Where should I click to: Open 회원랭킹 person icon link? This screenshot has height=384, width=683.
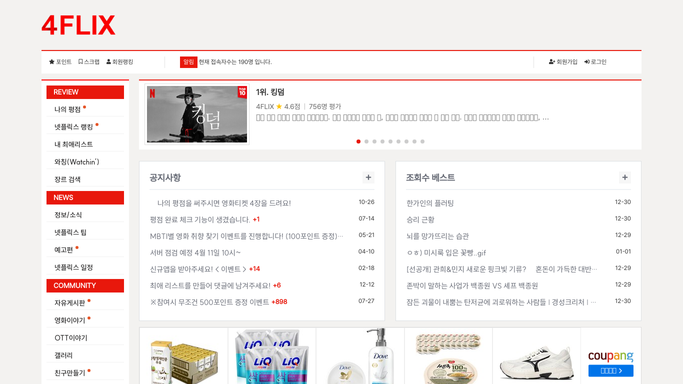[x=120, y=62]
